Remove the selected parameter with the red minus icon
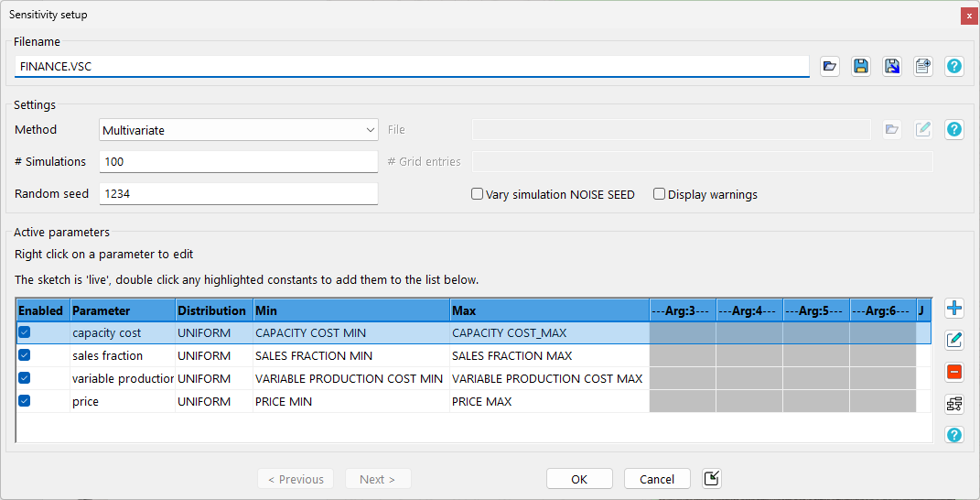980x500 pixels. 954,372
